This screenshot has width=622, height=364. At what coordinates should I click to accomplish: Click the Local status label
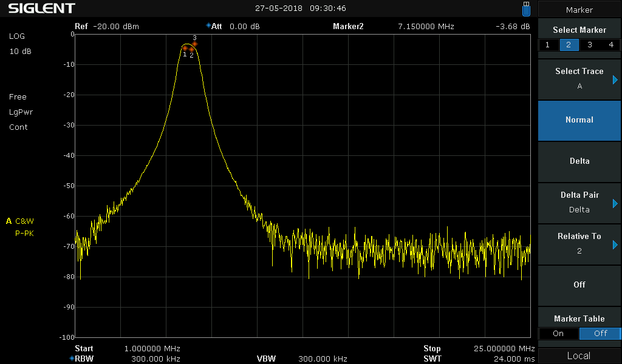point(579,356)
